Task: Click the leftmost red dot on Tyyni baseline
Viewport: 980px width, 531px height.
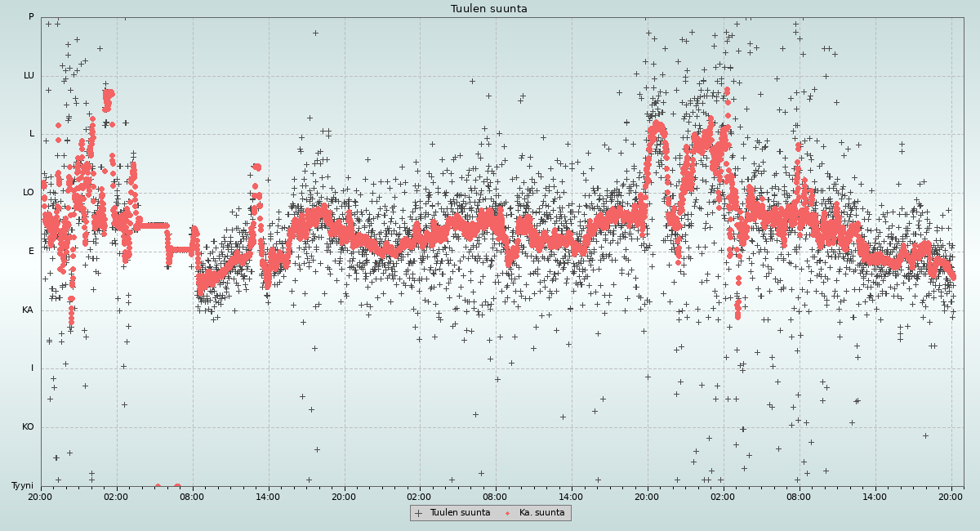Action: (x=158, y=487)
